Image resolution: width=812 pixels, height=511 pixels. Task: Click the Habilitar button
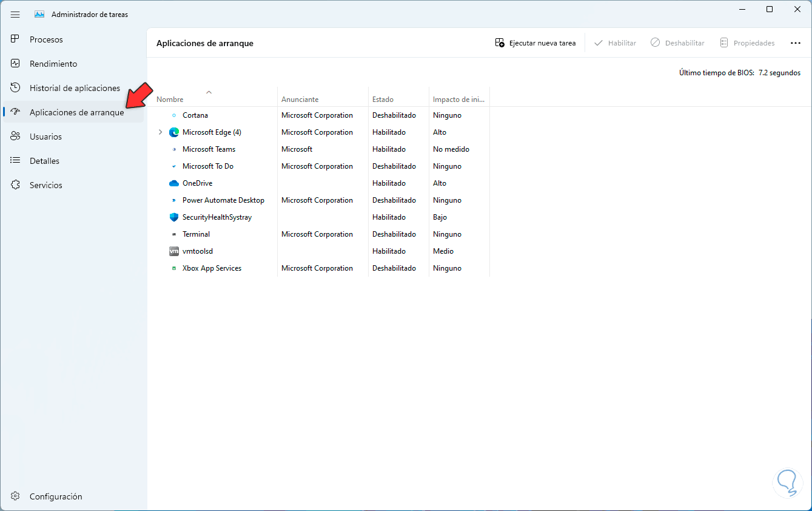tap(615, 43)
